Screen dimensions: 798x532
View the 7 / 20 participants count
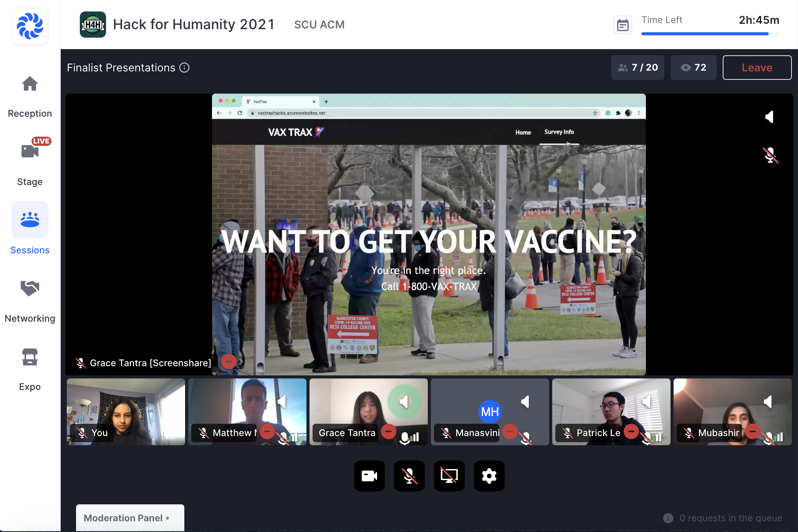pyautogui.click(x=637, y=68)
